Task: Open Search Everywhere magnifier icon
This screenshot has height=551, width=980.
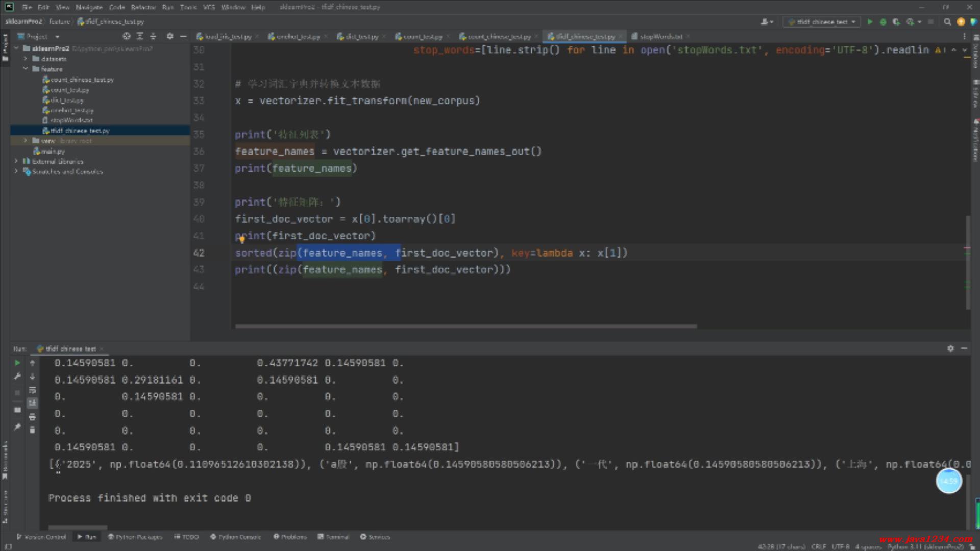Action: click(x=947, y=22)
